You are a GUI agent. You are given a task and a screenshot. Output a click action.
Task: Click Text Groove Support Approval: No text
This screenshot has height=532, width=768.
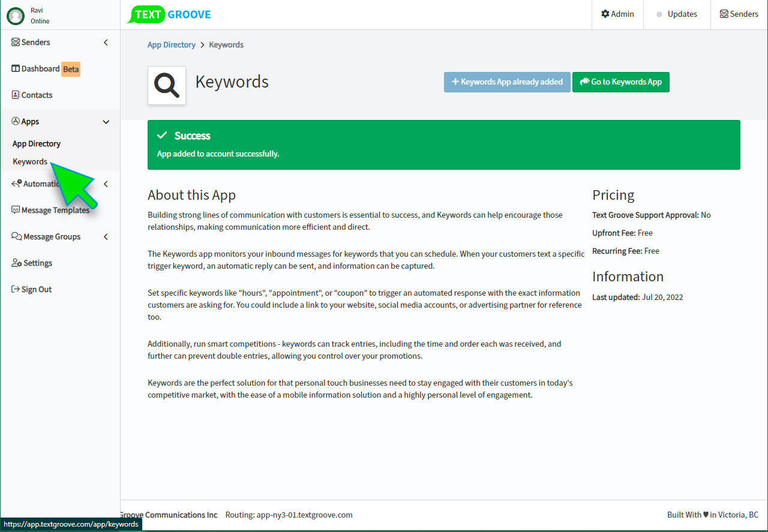pos(652,215)
